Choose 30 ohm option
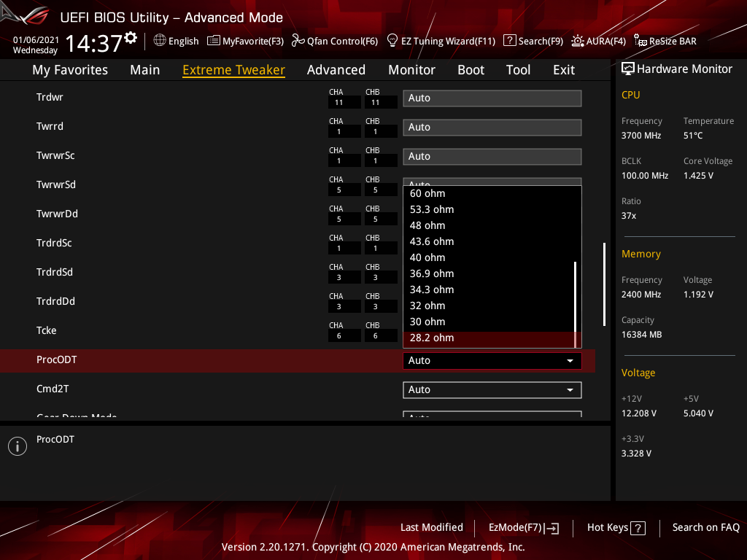The image size is (747, 560). tap(489, 322)
